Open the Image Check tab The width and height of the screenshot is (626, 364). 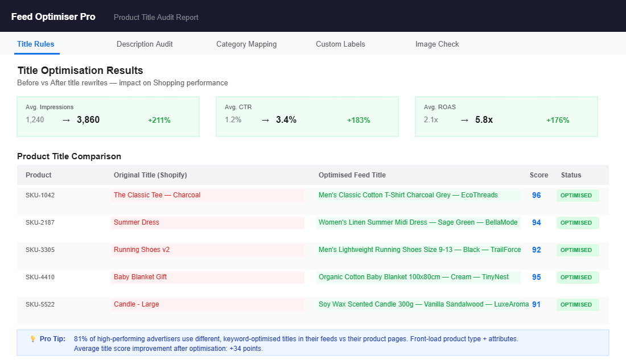437,44
